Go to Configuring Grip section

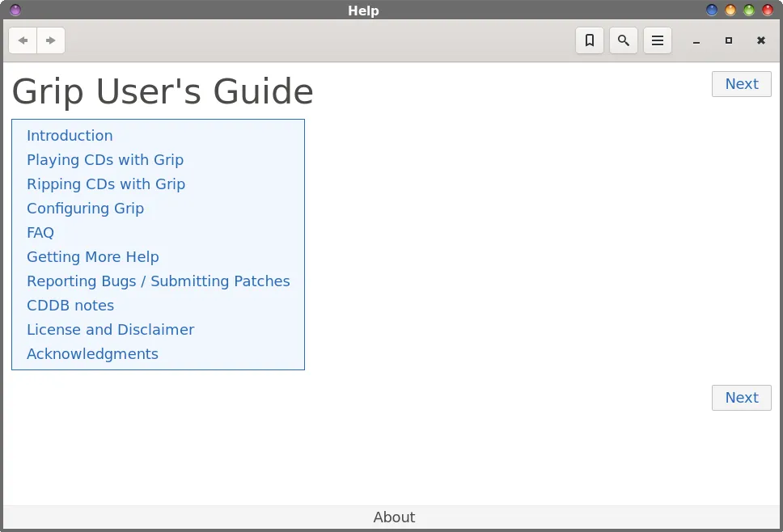pyautogui.click(x=86, y=209)
